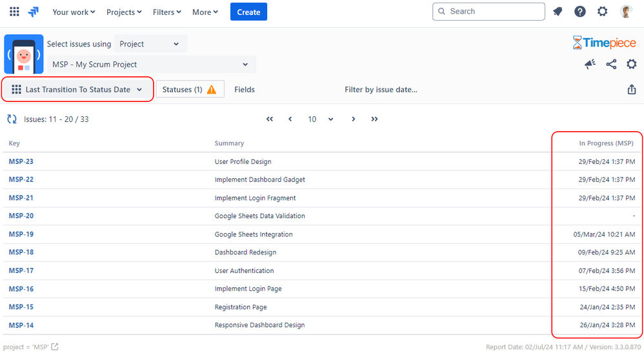Open the help question mark icon
This screenshot has width=644, height=355.
580,12
